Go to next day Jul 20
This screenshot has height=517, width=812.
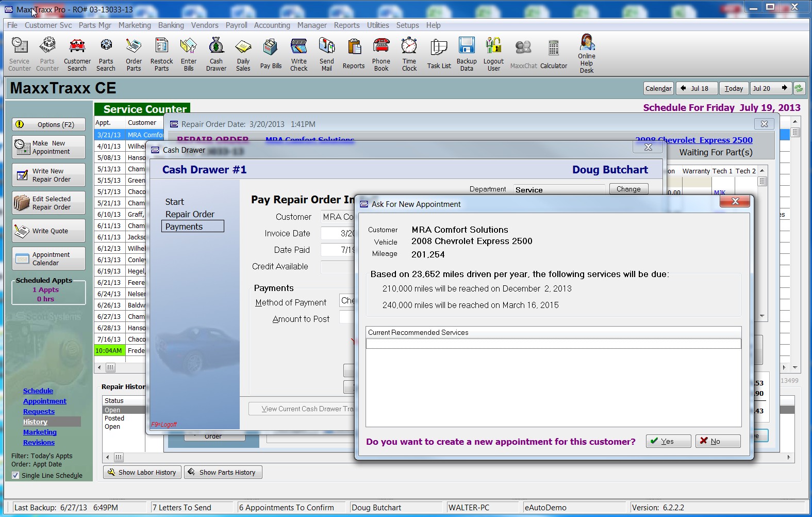pos(771,88)
